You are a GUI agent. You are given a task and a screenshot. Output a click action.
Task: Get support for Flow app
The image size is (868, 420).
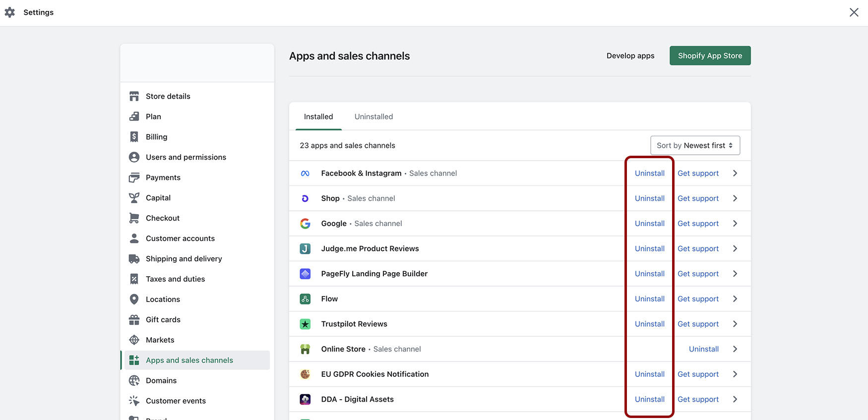(698, 299)
